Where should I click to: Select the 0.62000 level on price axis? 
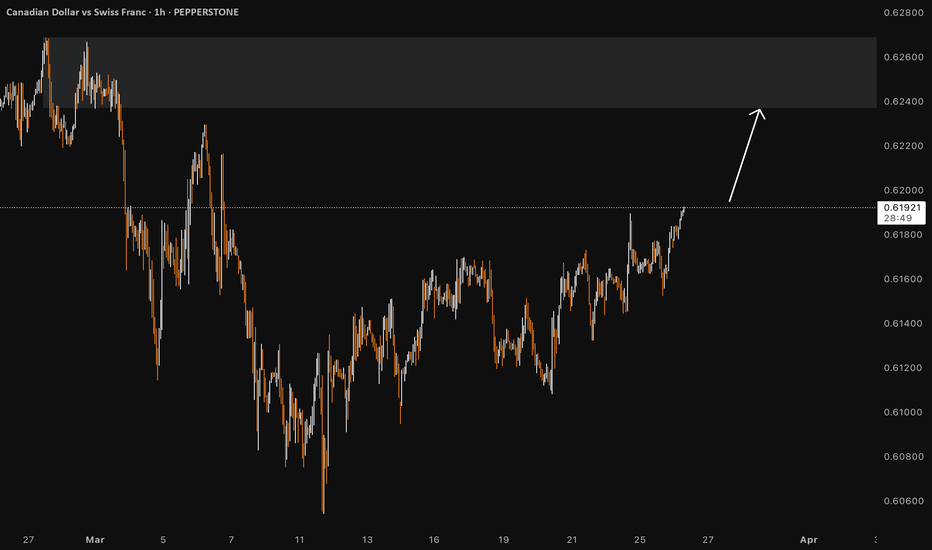coord(903,190)
